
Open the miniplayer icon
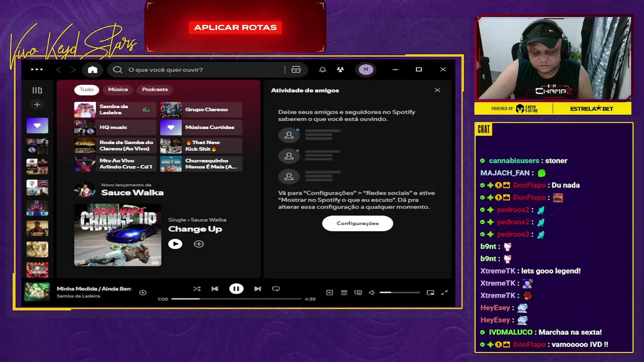pos(430,292)
